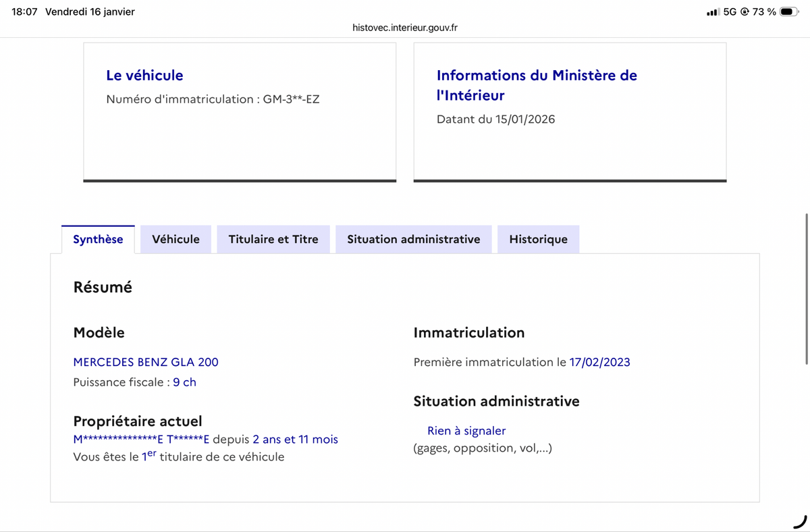Open the Titulaire et Titre tab
The width and height of the screenshot is (810, 532).
(x=273, y=239)
